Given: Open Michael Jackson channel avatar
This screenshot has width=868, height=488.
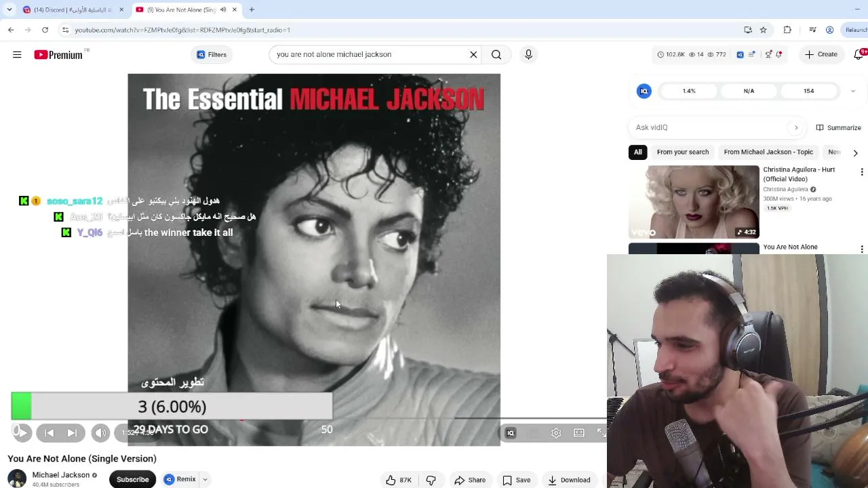Looking at the screenshot, I should click(x=17, y=479).
